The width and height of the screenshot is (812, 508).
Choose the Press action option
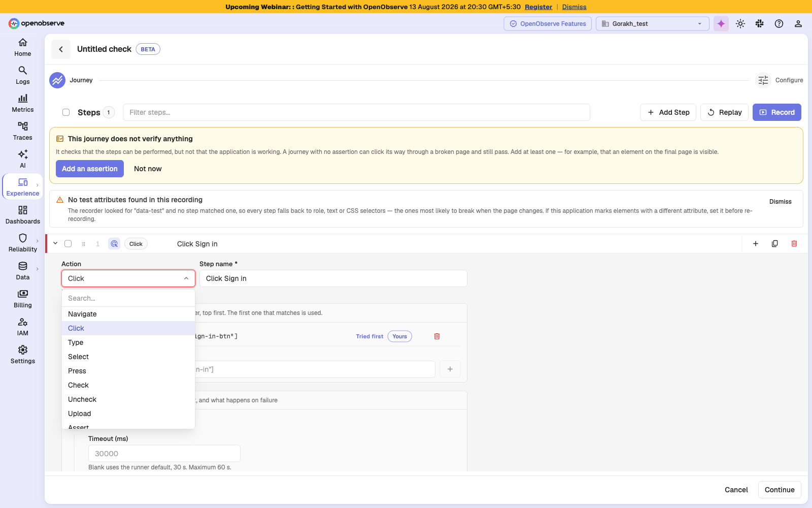point(128,371)
